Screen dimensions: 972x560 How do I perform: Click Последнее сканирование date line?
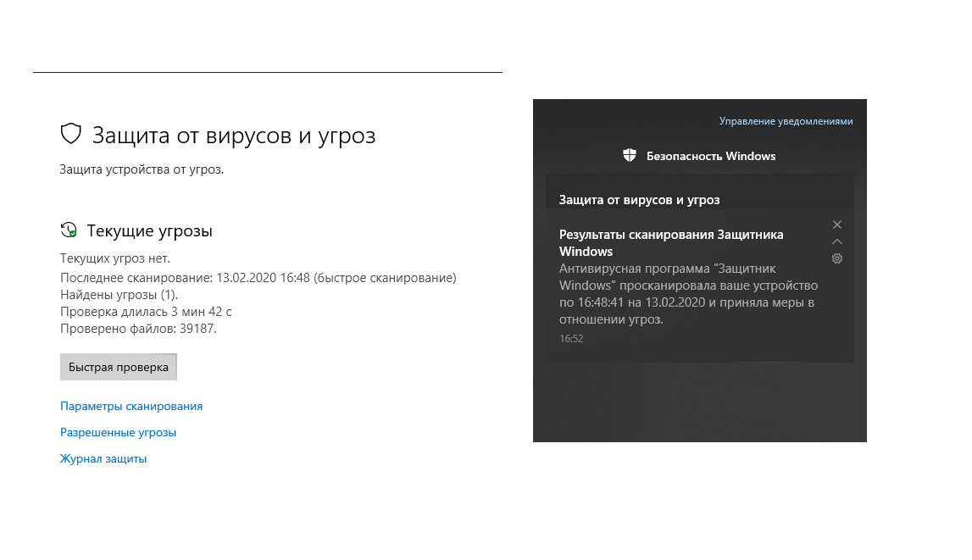258,278
